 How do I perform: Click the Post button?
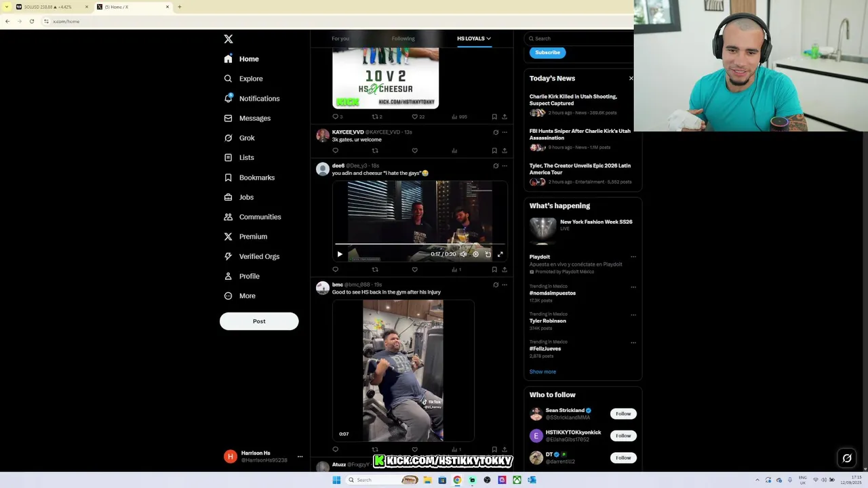[x=259, y=321]
